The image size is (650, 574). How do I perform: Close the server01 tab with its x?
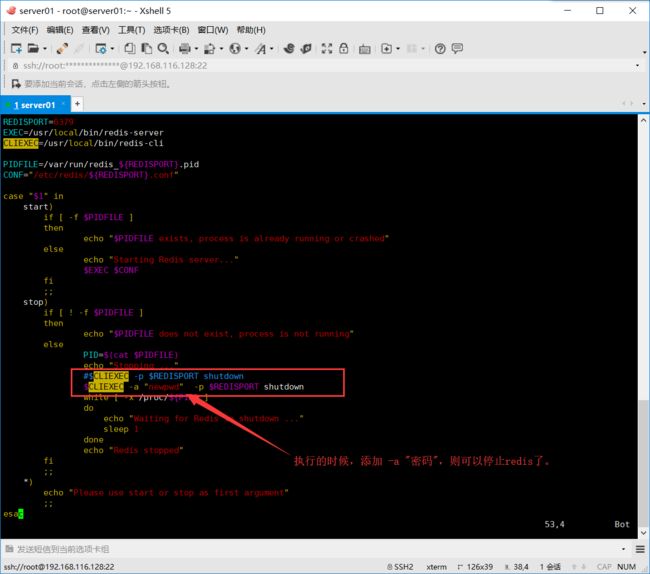pyautogui.click(x=63, y=104)
